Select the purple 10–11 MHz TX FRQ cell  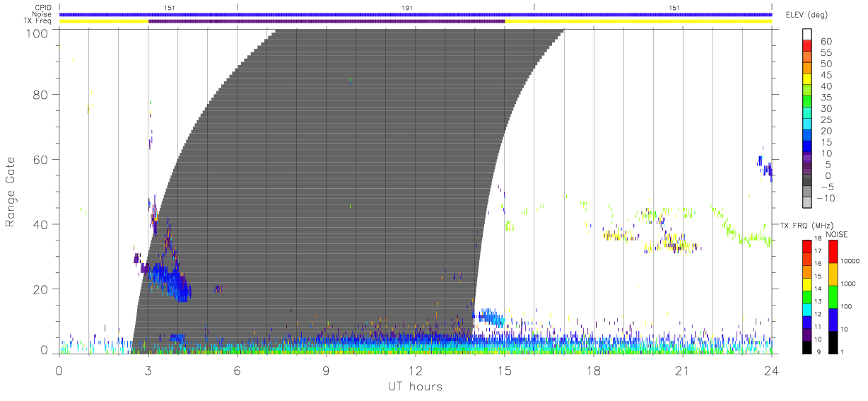[x=808, y=335]
